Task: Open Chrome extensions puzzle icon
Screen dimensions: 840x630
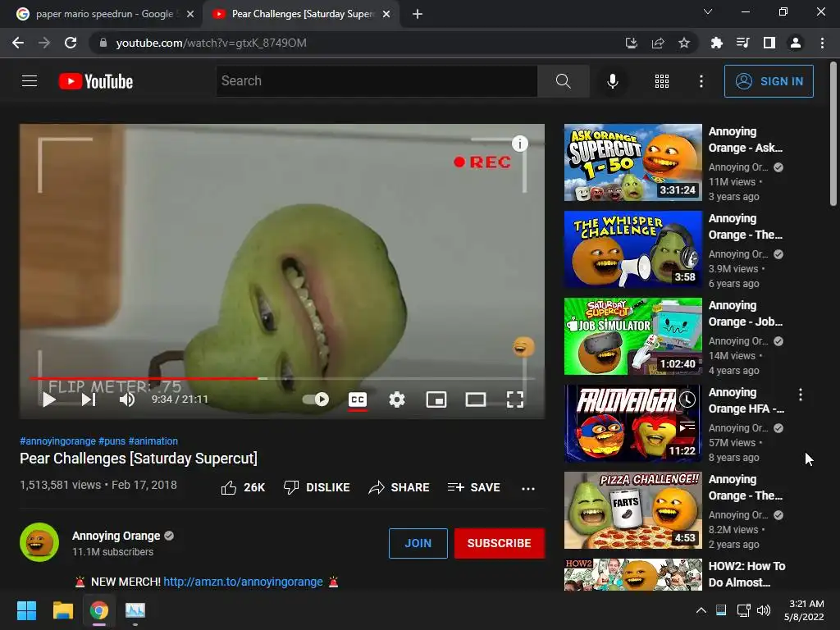Action: 716,43
